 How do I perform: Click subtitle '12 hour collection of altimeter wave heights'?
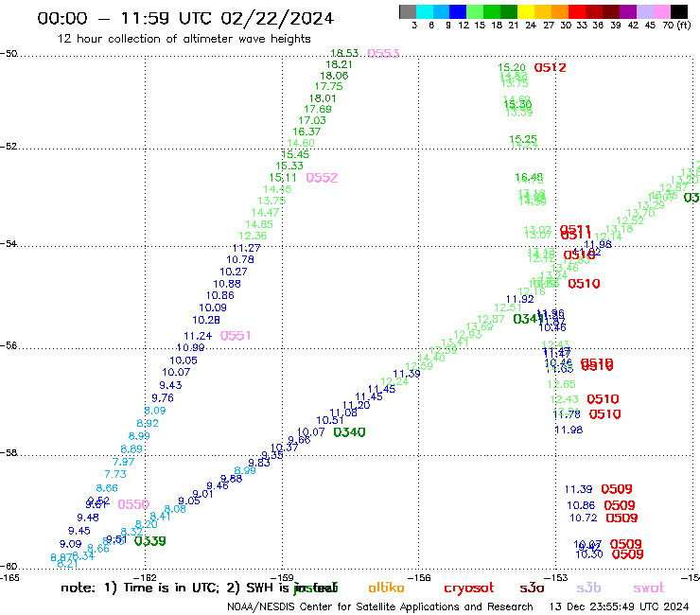[x=184, y=39]
